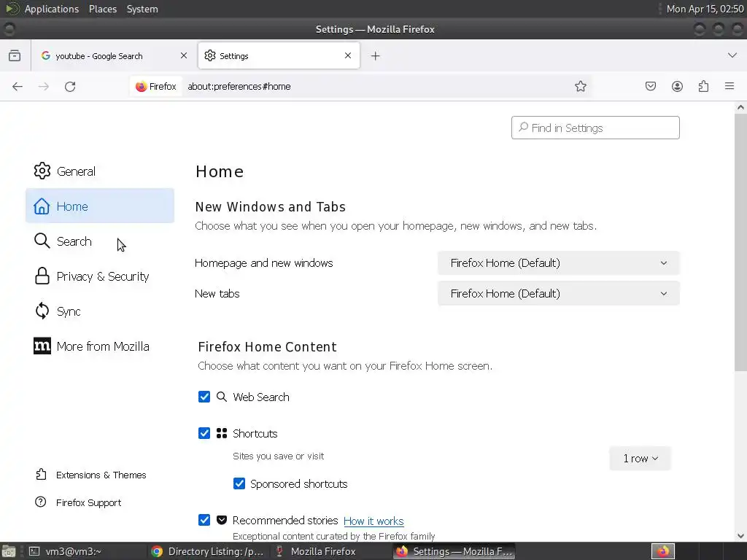
Task: Open the Firefox account icon
Action: (677, 87)
